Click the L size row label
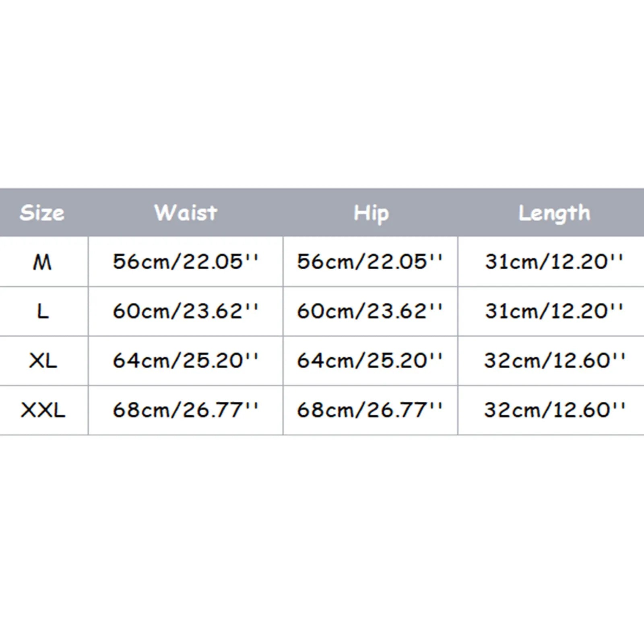Image resolution: width=644 pixels, height=644 pixels. pyautogui.click(x=43, y=311)
